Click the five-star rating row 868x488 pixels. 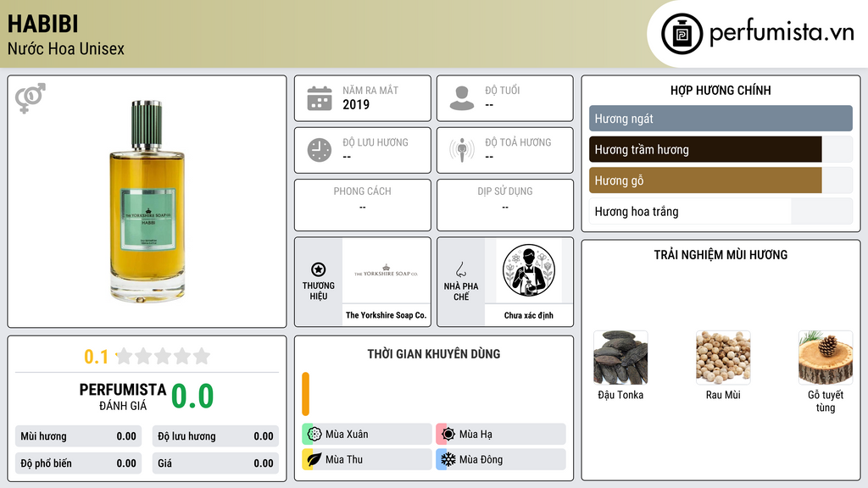coord(163,356)
